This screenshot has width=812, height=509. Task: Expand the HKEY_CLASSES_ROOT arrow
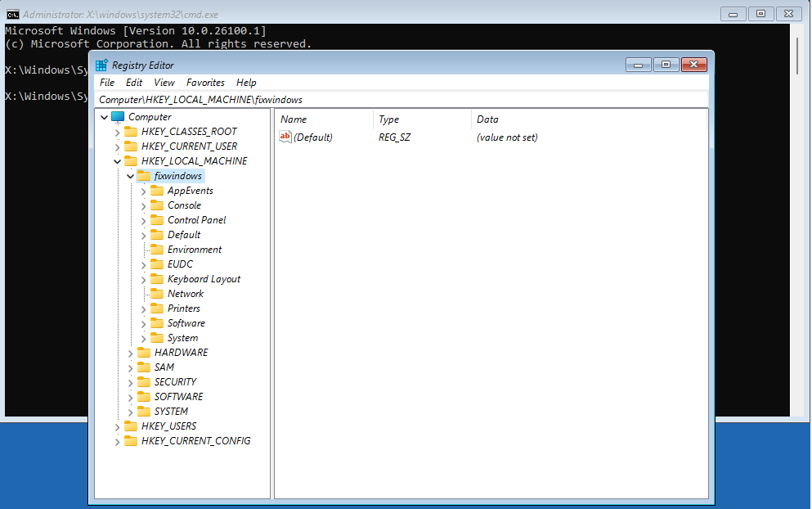click(x=117, y=133)
